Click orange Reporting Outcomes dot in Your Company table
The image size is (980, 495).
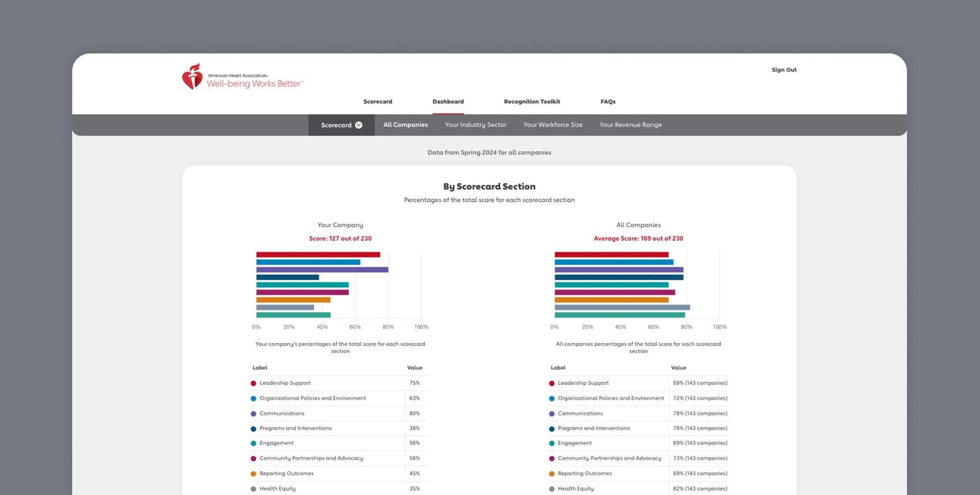[x=253, y=474]
